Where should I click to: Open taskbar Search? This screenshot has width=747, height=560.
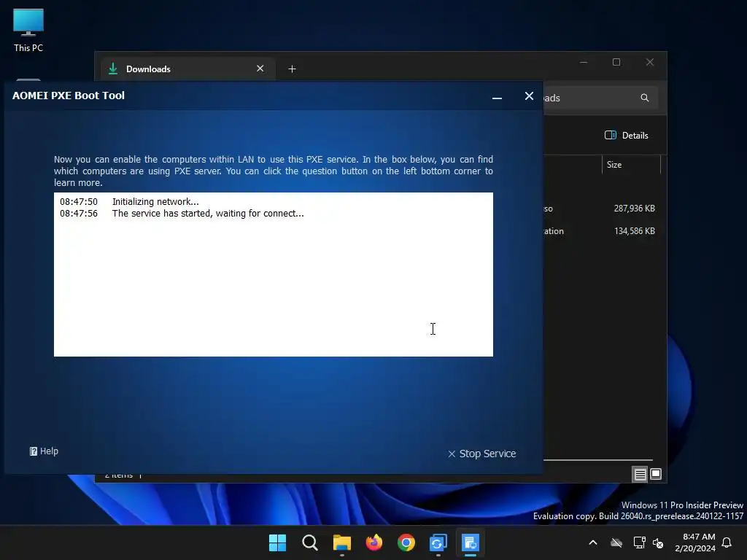coord(309,542)
